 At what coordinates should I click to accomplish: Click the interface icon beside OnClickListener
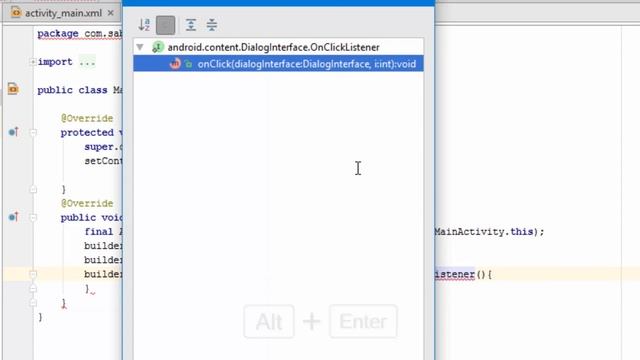(158, 47)
